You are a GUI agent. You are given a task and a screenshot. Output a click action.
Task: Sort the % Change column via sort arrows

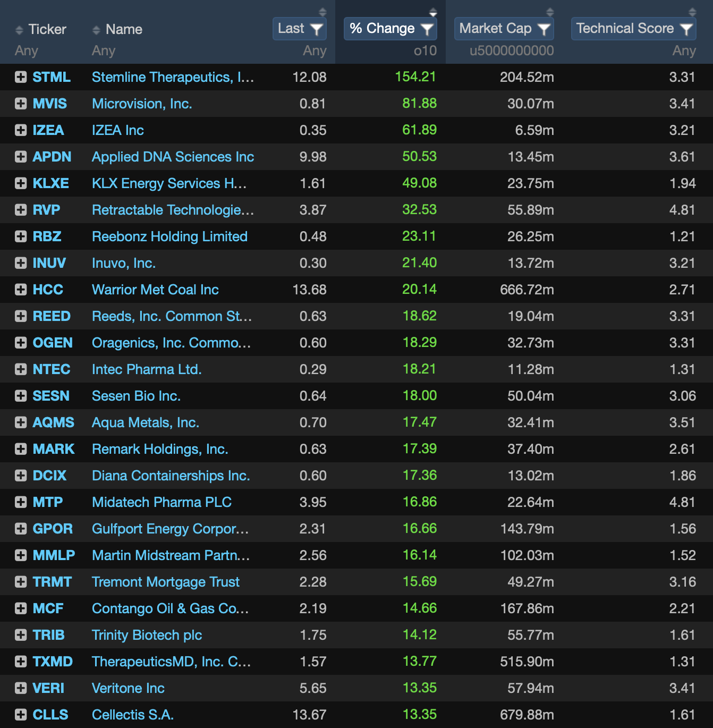point(433,12)
